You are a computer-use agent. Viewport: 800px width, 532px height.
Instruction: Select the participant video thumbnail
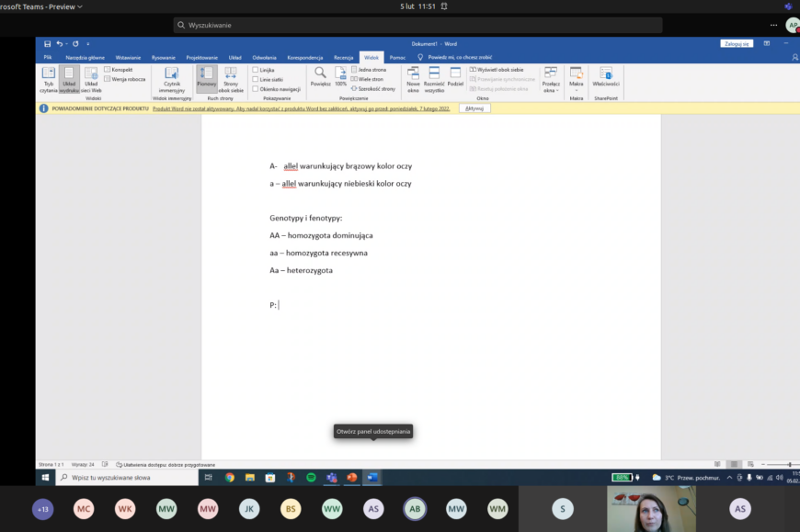pyautogui.click(x=651, y=508)
